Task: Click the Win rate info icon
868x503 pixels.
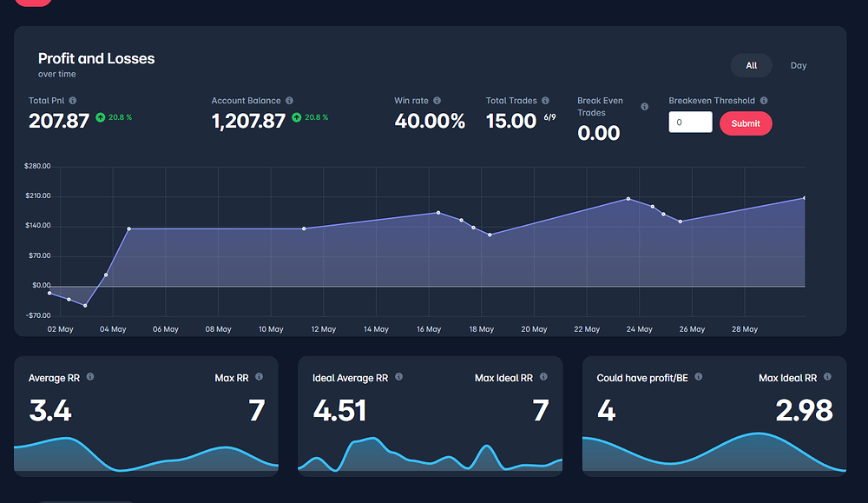Action: point(437,100)
